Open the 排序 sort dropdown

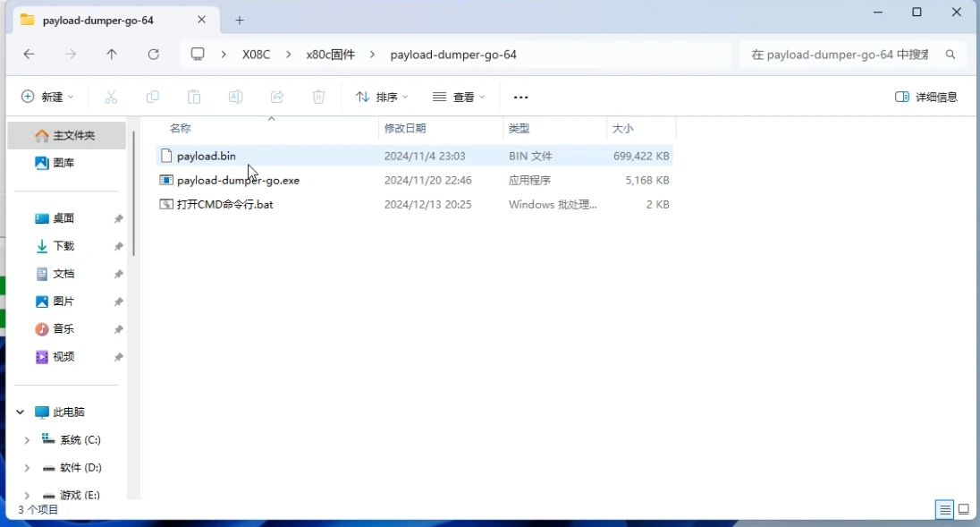tap(381, 97)
